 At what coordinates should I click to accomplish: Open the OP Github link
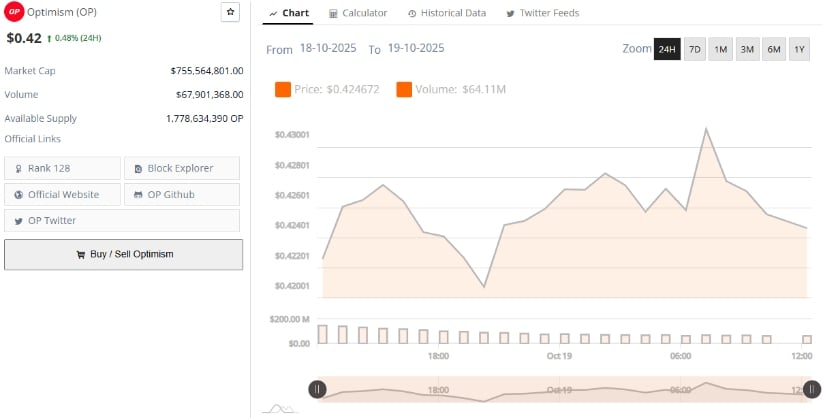[182, 194]
